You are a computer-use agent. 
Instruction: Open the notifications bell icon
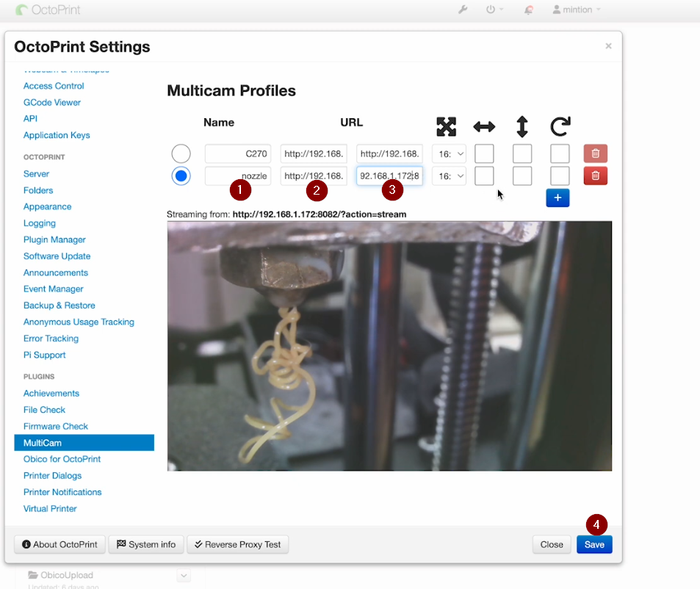point(529,10)
